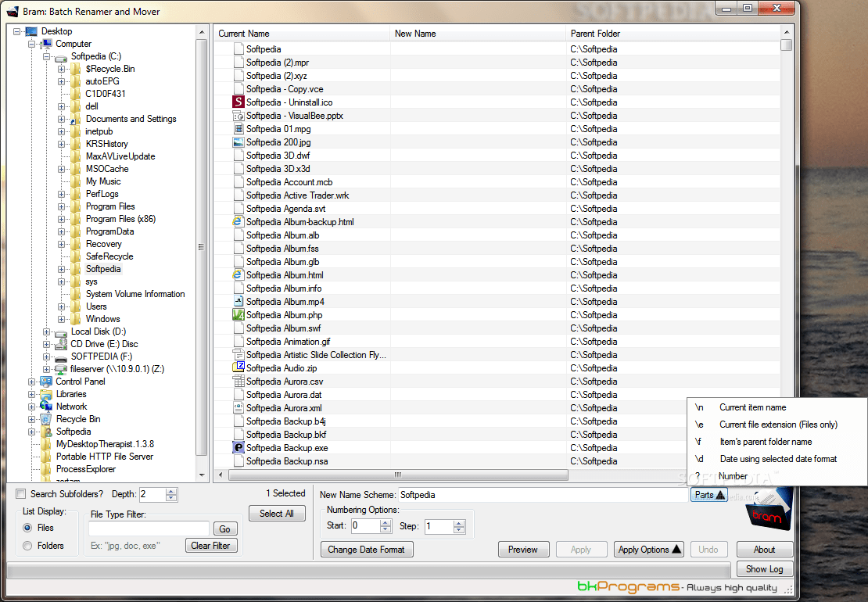The image size is (868, 602).
Task: Expand the Windows folder node
Action: point(62,319)
